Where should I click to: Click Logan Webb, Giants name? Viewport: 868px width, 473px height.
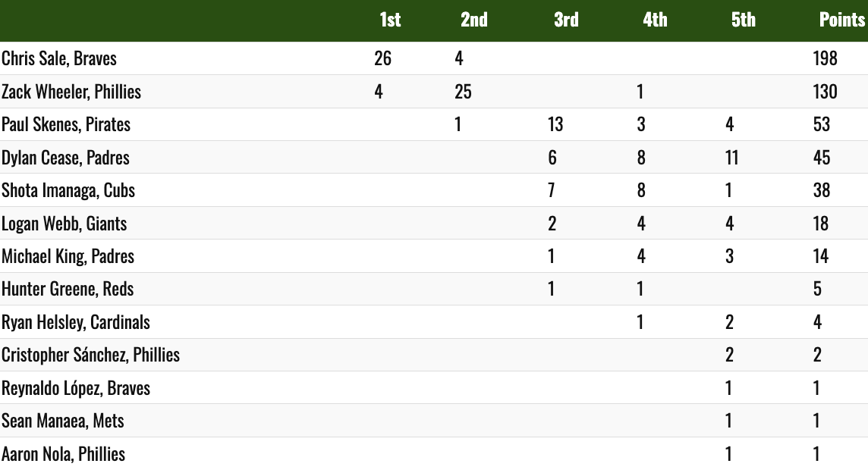(64, 224)
